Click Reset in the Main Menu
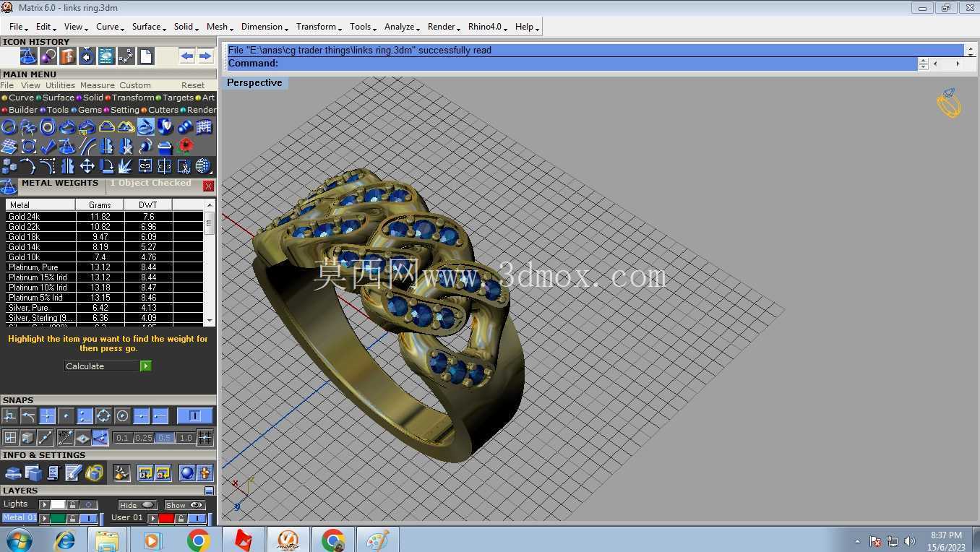The width and height of the screenshot is (980, 552). pos(193,85)
